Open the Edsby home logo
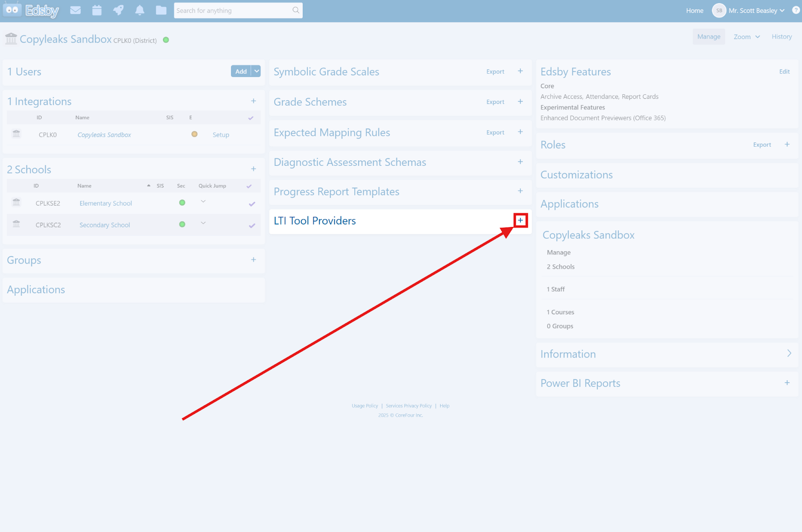802x532 pixels. [x=31, y=10]
